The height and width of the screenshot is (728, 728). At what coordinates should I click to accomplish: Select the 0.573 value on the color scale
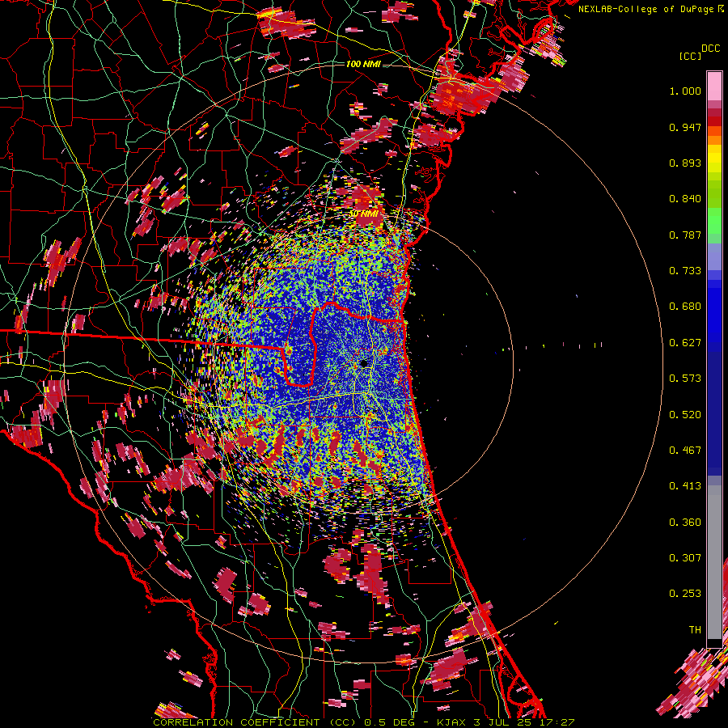click(685, 379)
